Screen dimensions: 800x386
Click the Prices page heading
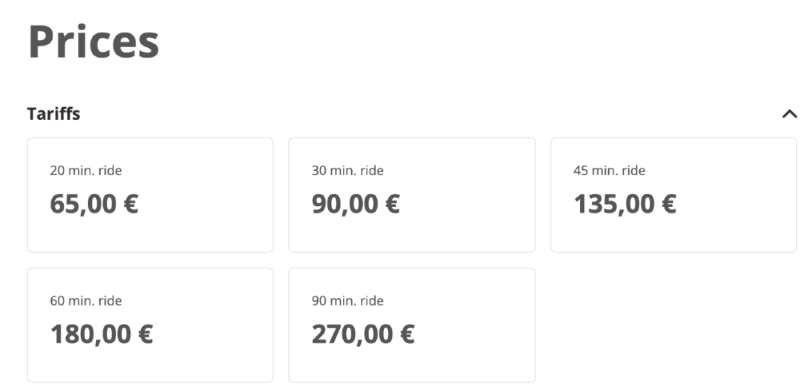94,42
